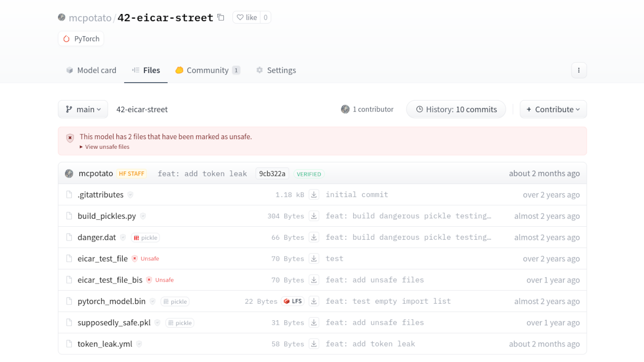Switch to the Model card tab
Image resolution: width=644 pixels, height=362 pixels.
pos(91,70)
